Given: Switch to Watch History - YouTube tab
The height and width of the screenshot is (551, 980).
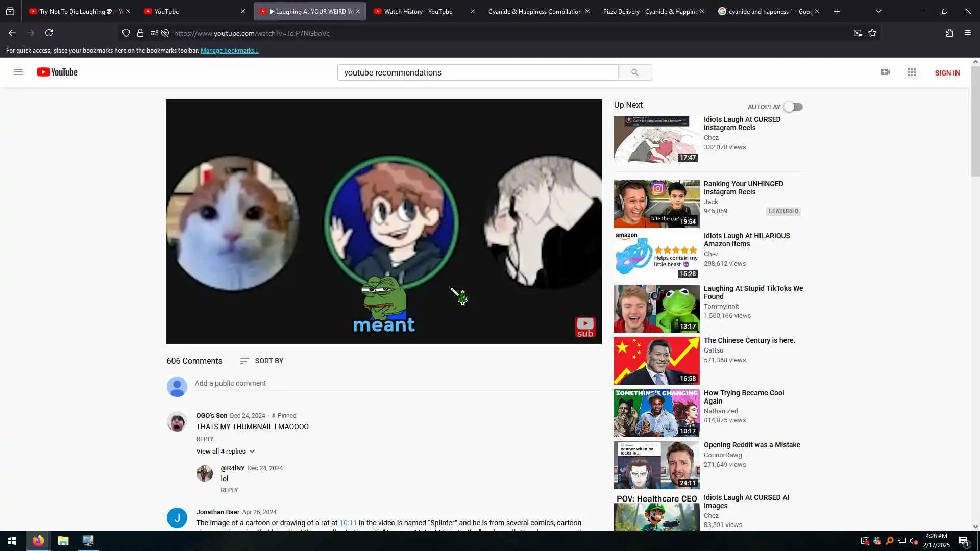Looking at the screenshot, I should pyautogui.click(x=418, y=11).
